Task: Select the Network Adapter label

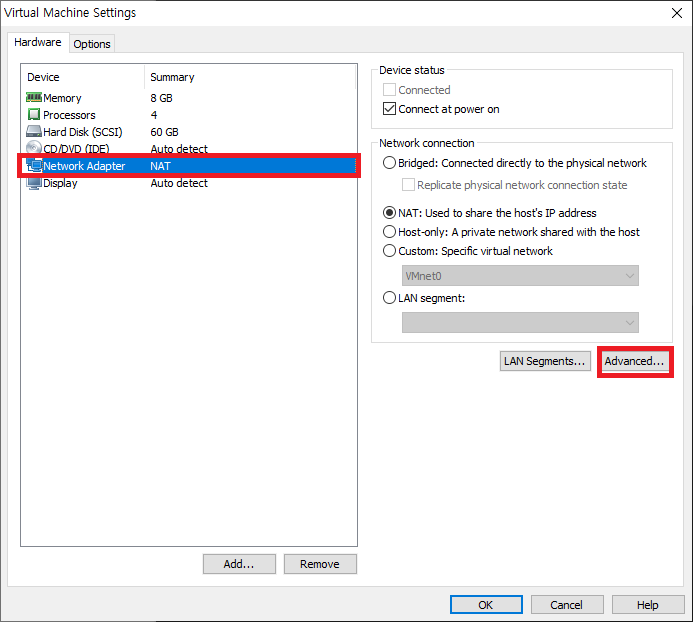Action: point(84,166)
